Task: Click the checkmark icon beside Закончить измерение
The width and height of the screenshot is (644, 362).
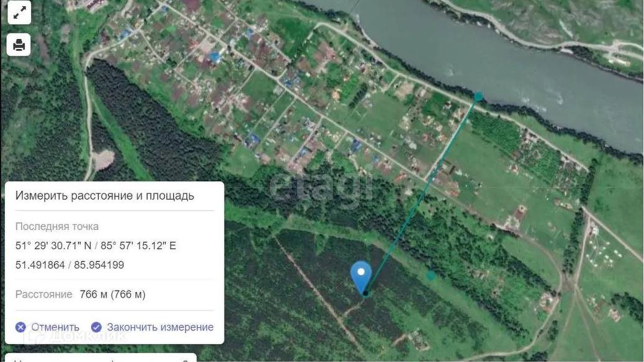Action: (x=96, y=327)
